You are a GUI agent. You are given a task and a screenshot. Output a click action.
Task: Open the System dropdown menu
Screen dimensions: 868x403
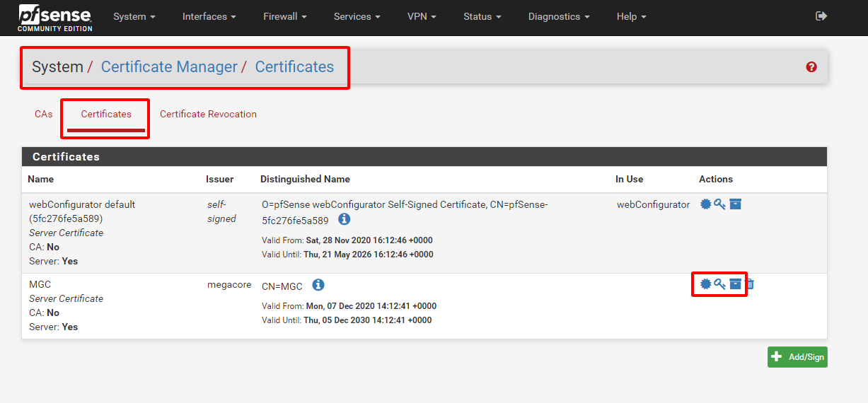pyautogui.click(x=134, y=16)
